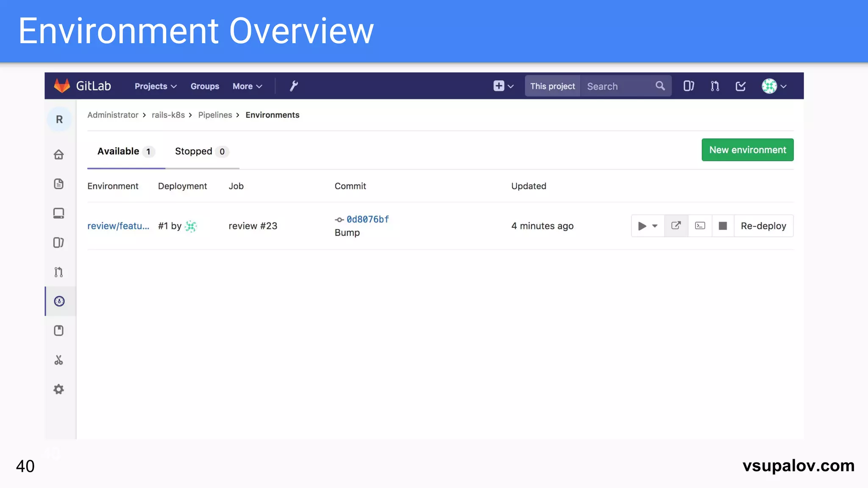Viewport: 868px width, 488px height.
Task: Open commit 0d8076bf link
Action: point(367,219)
